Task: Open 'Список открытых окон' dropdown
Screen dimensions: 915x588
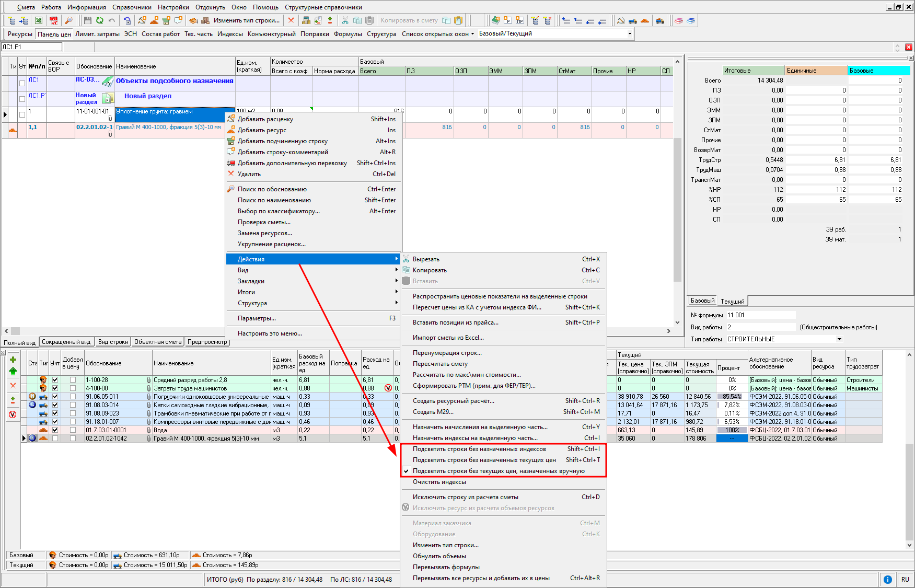Action: 438,34
